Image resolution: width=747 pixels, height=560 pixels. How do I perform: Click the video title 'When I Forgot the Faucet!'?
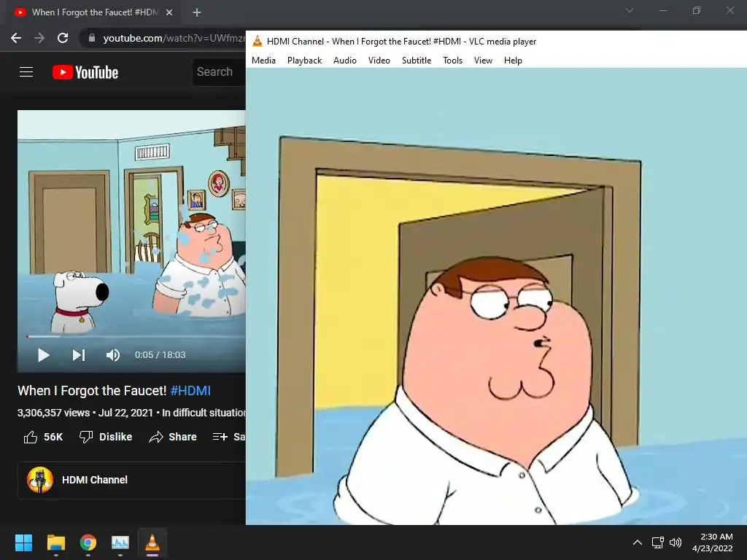[92, 391]
